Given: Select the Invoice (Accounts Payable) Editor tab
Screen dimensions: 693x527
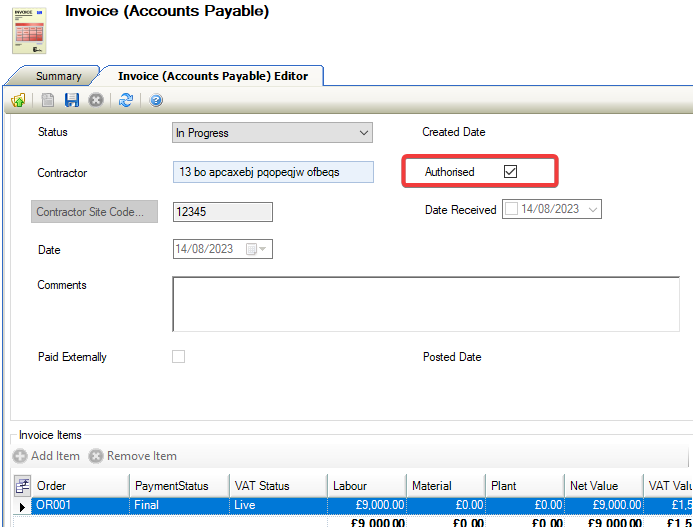Looking at the screenshot, I should point(213,76).
